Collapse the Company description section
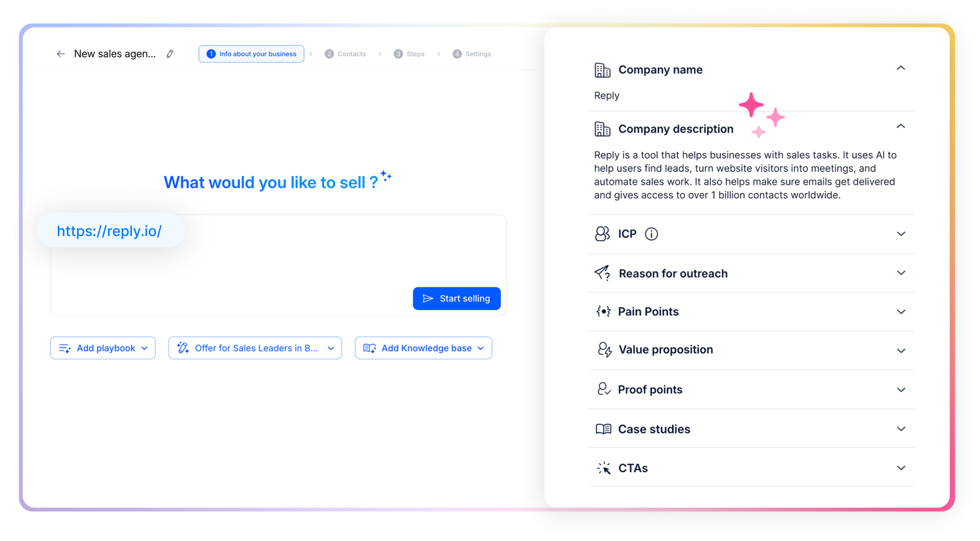The width and height of the screenshot is (980, 541). pyautogui.click(x=901, y=126)
